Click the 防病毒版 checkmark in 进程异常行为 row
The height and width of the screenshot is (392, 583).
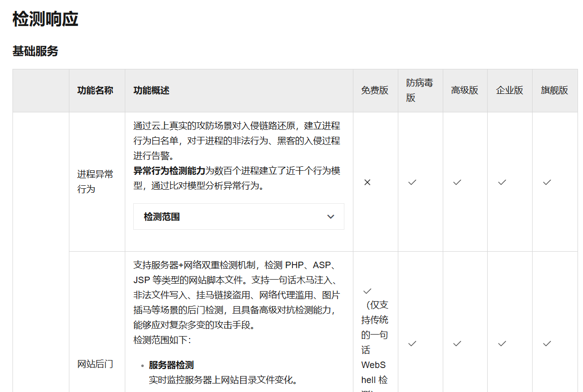[x=412, y=182]
